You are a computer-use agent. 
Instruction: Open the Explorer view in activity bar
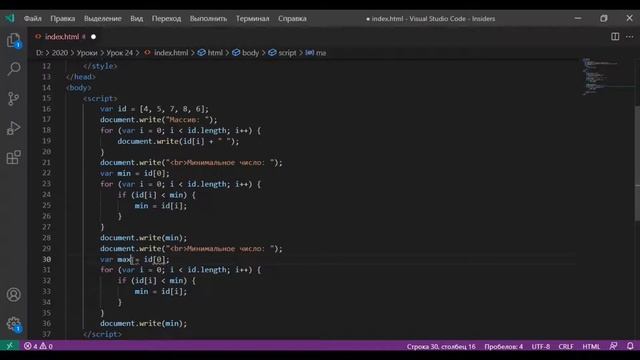click(13, 40)
